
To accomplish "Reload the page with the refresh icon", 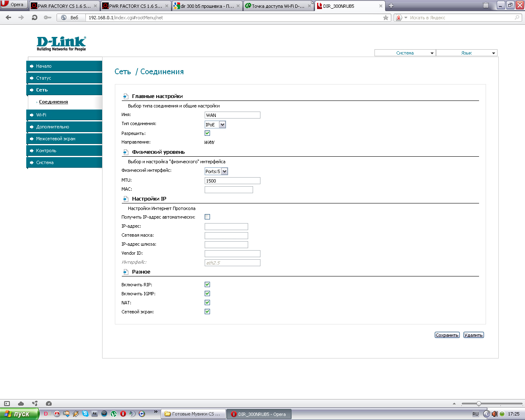I will tap(34, 18).
